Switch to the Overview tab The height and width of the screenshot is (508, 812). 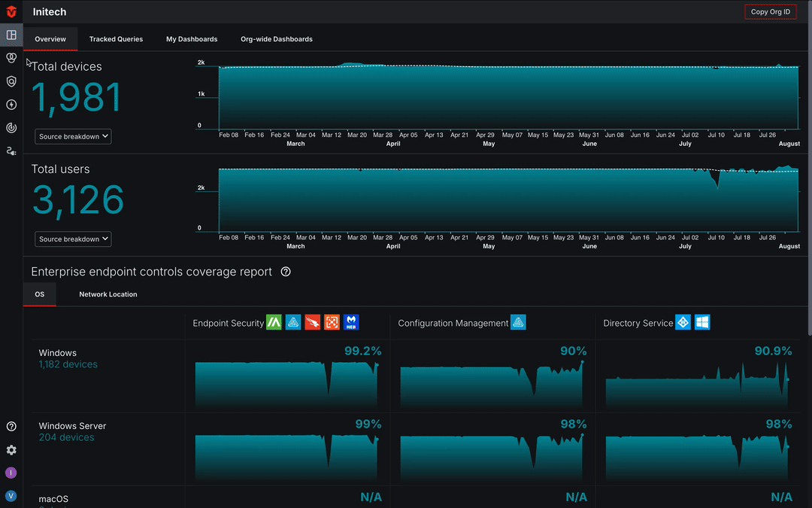click(50, 39)
